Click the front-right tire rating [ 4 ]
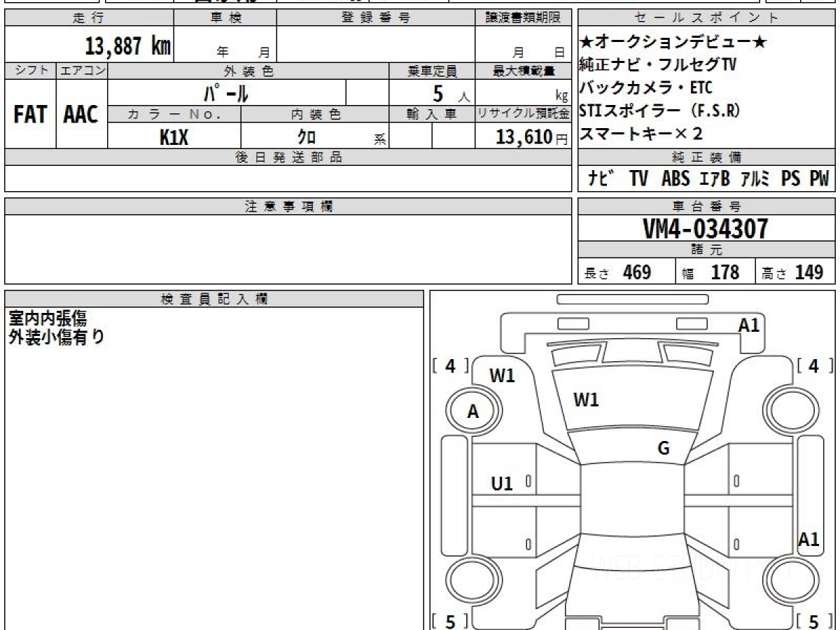 [x=814, y=365]
